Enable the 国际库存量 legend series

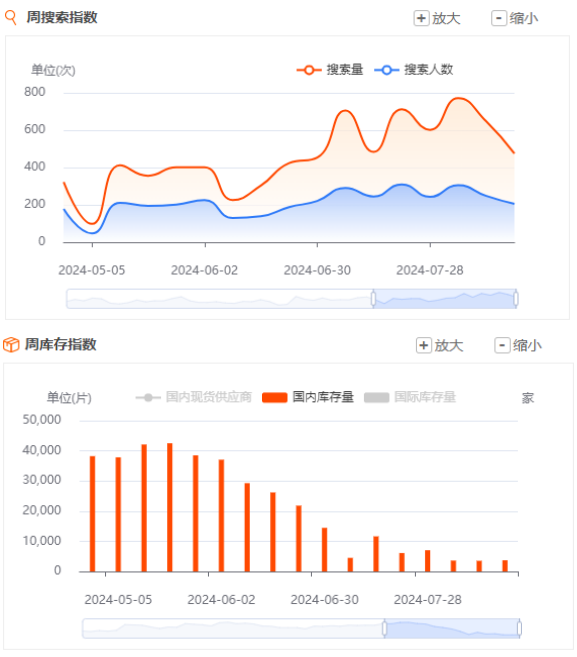(x=410, y=397)
